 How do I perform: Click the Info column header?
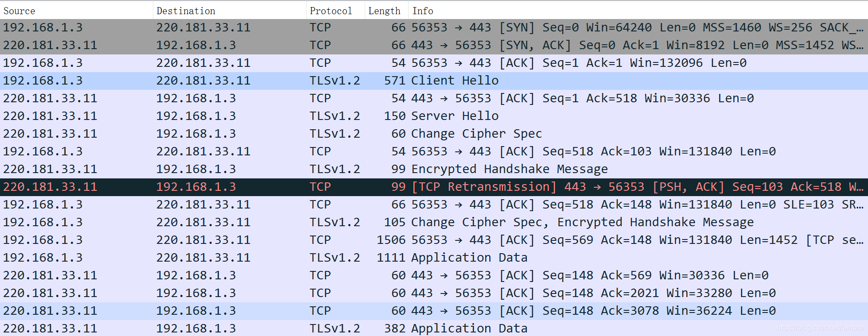tap(638, 11)
